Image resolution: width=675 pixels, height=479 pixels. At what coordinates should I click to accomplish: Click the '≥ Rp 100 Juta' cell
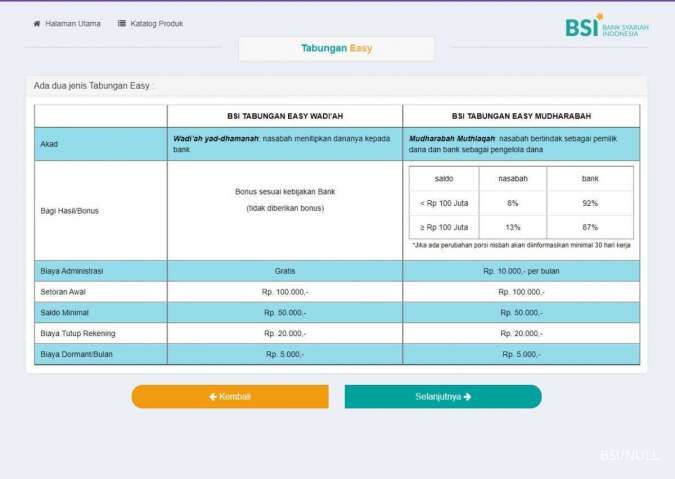click(444, 227)
